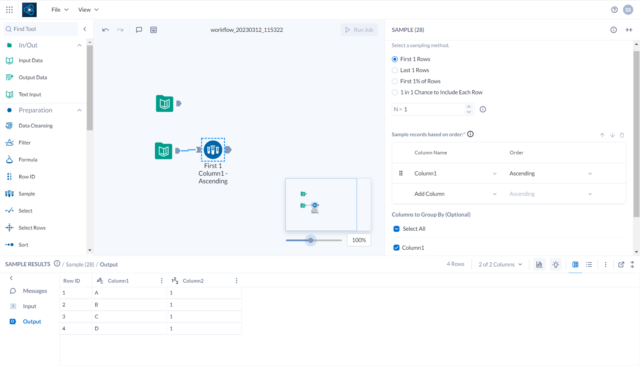Choose the Select tool in palette
The image size is (640, 366).
pos(19,211)
